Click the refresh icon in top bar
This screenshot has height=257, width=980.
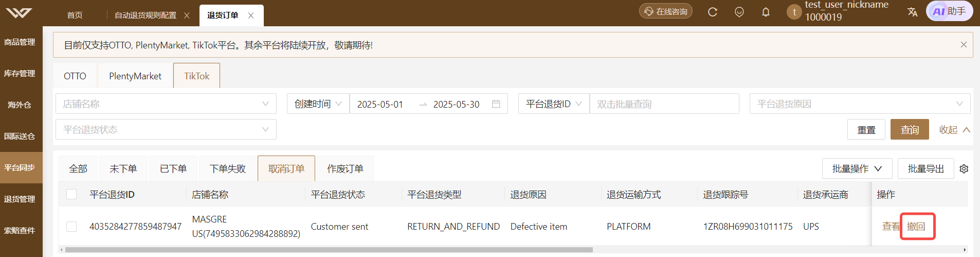712,12
